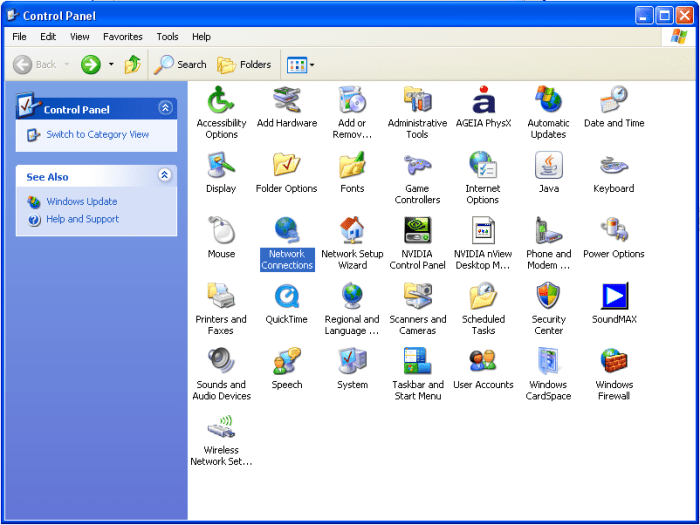The image size is (700, 525).
Task: Open the Help and Support link
Action: [83, 219]
